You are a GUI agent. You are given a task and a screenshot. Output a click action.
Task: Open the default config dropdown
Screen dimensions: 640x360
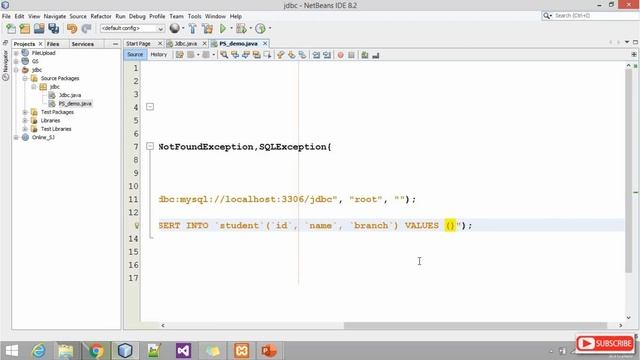pyautogui.click(x=132, y=28)
